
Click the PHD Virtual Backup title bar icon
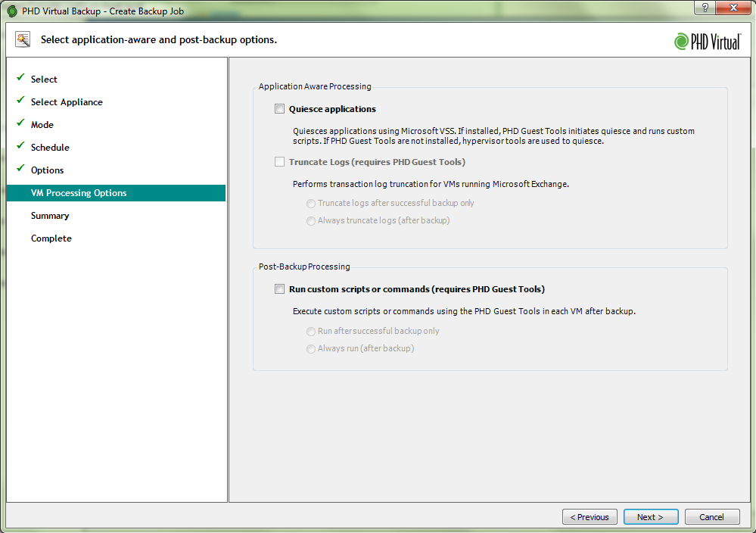point(11,11)
